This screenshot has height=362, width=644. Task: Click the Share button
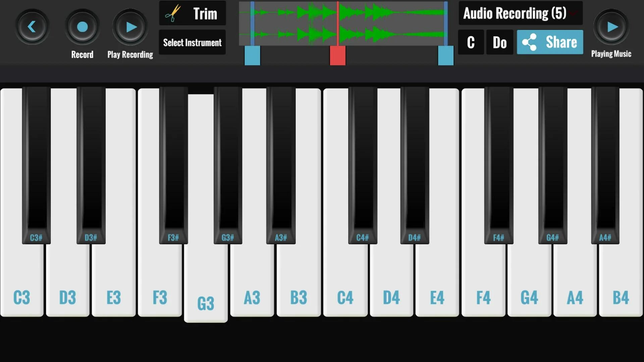click(550, 42)
